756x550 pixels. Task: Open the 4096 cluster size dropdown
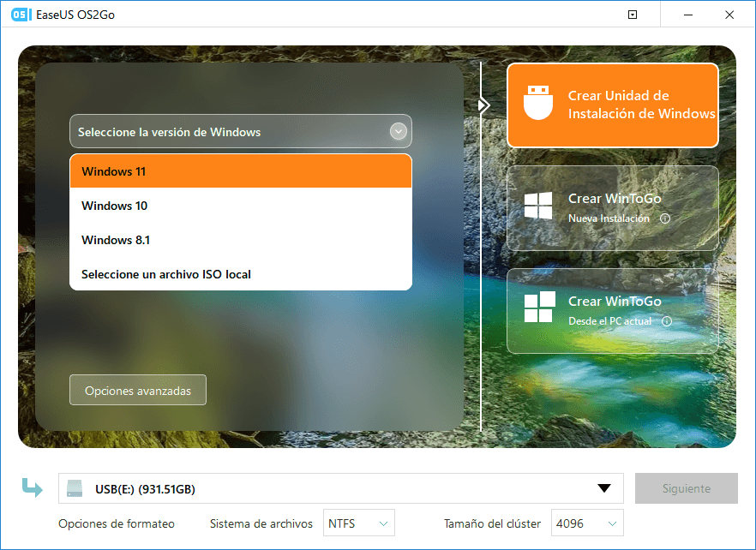587,523
